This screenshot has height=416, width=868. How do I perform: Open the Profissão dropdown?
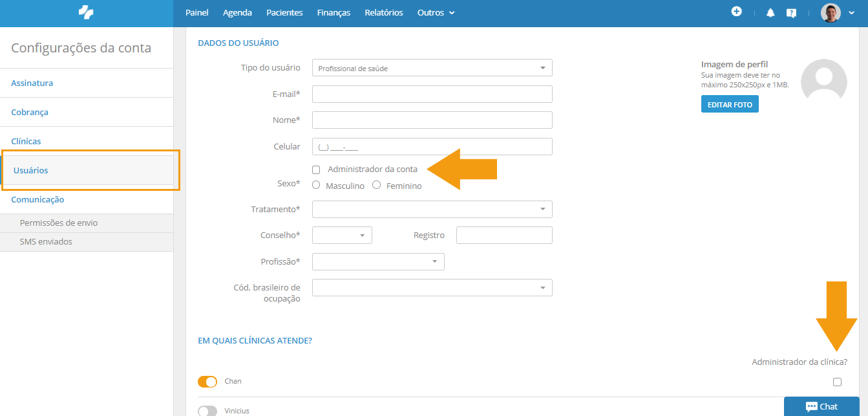pos(378,261)
